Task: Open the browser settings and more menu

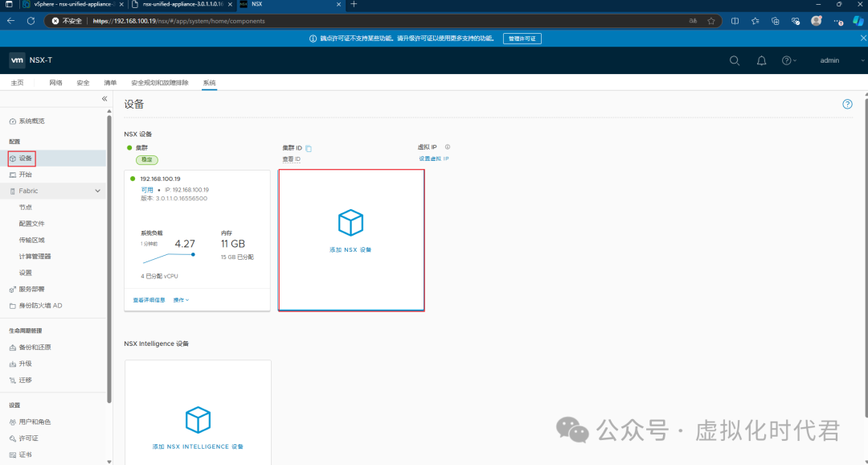Action: click(838, 21)
